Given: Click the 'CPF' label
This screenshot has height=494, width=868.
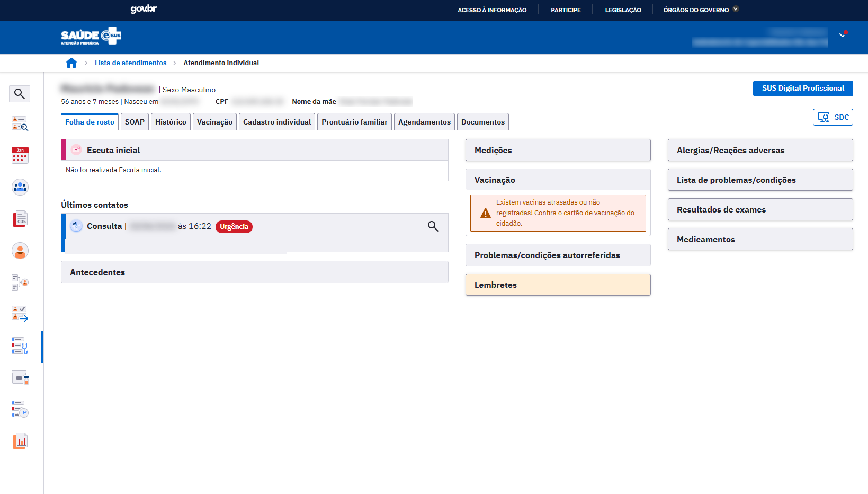Looking at the screenshot, I should pyautogui.click(x=222, y=102).
